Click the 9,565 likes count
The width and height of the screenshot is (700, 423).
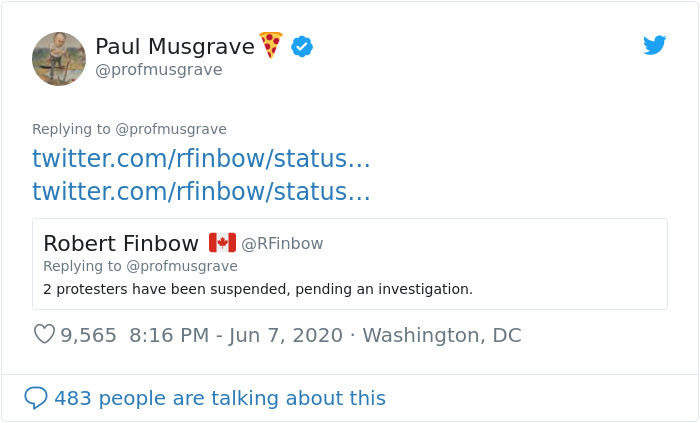pos(89,335)
